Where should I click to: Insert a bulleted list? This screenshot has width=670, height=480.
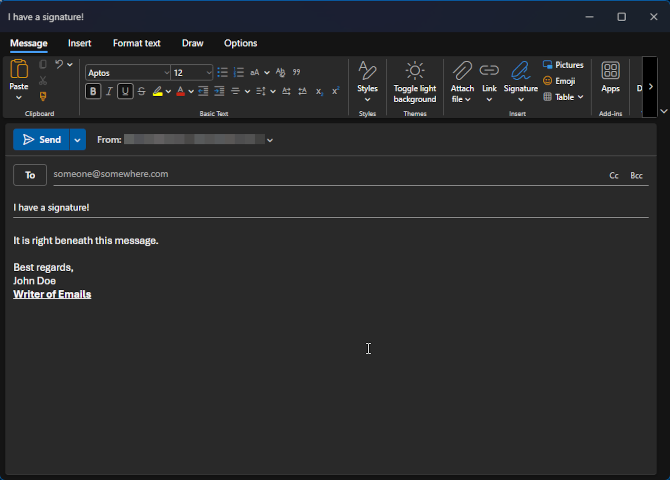tap(222, 72)
